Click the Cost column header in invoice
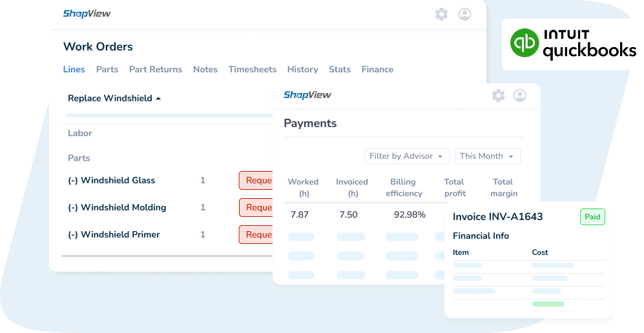This screenshot has height=333, width=644. (x=539, y=252)
